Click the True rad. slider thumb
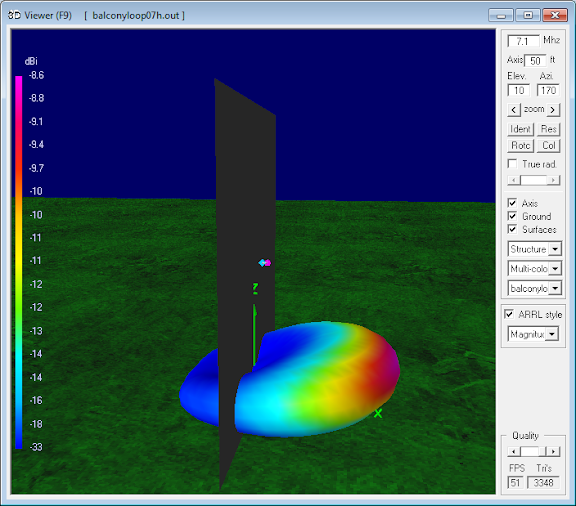This screenshot has width=576, height=506. pos(533,180)
